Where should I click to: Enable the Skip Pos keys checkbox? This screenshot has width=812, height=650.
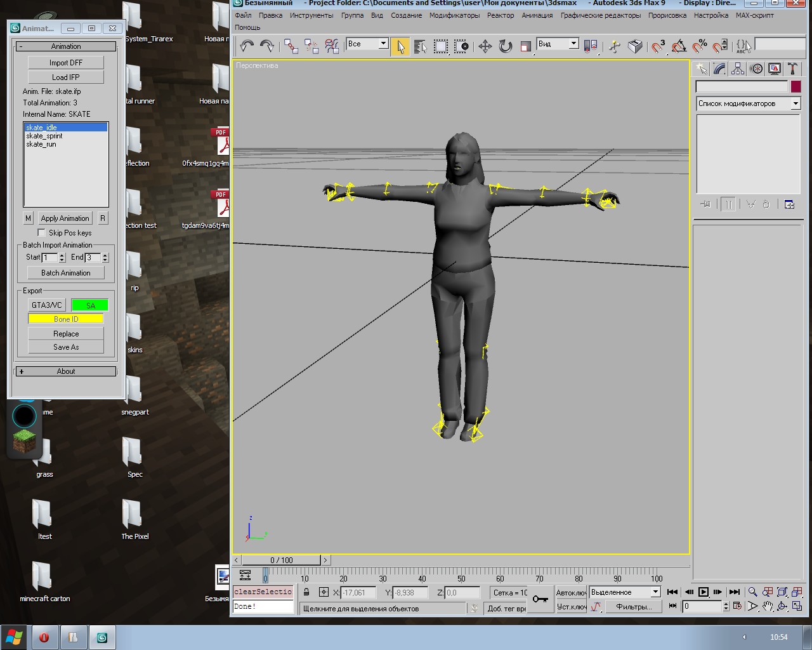point(42,233)
